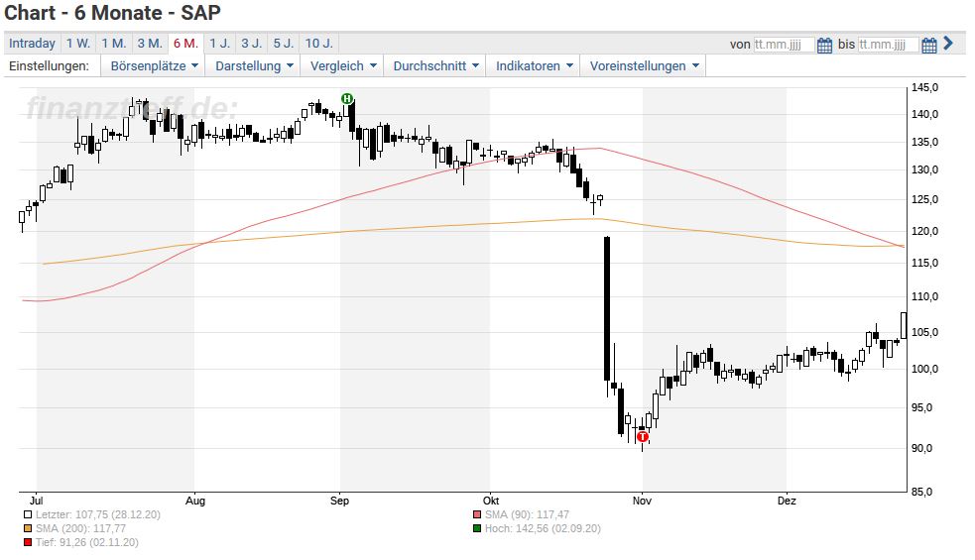Click the white Letzter legend swatch
The width and height of the screenshot is (975, 560).
28,514
